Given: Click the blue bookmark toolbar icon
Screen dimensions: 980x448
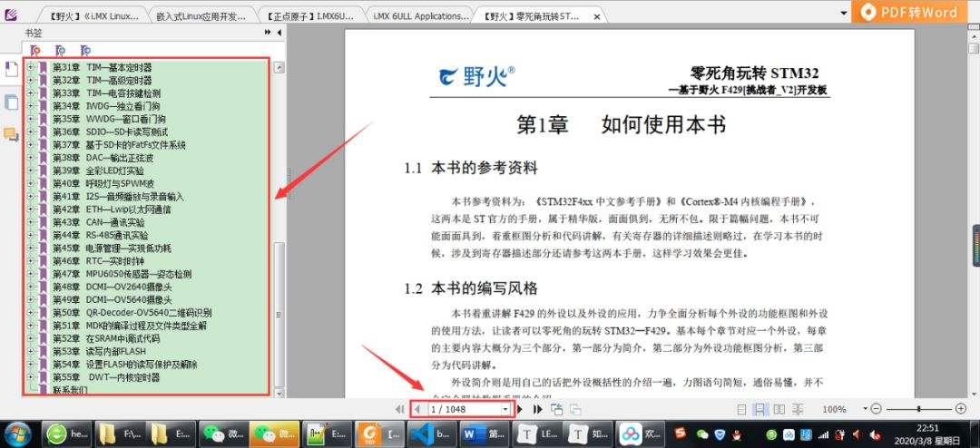Looking at the screenshot, I should click(x=85, y=51).
